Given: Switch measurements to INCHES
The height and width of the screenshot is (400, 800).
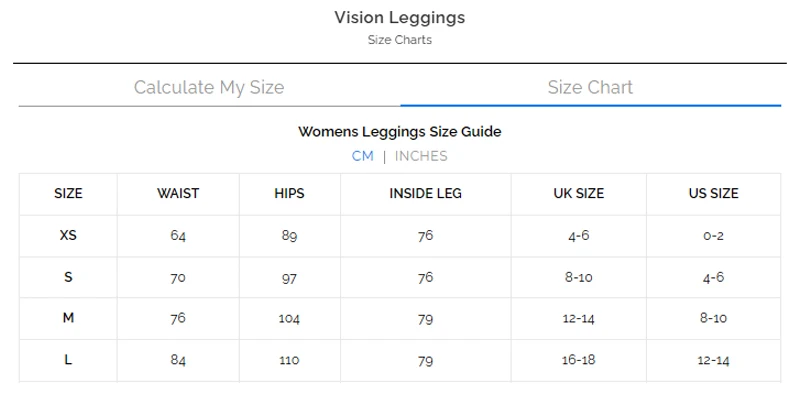Looking at the screenshot, I should coord(421,156).
